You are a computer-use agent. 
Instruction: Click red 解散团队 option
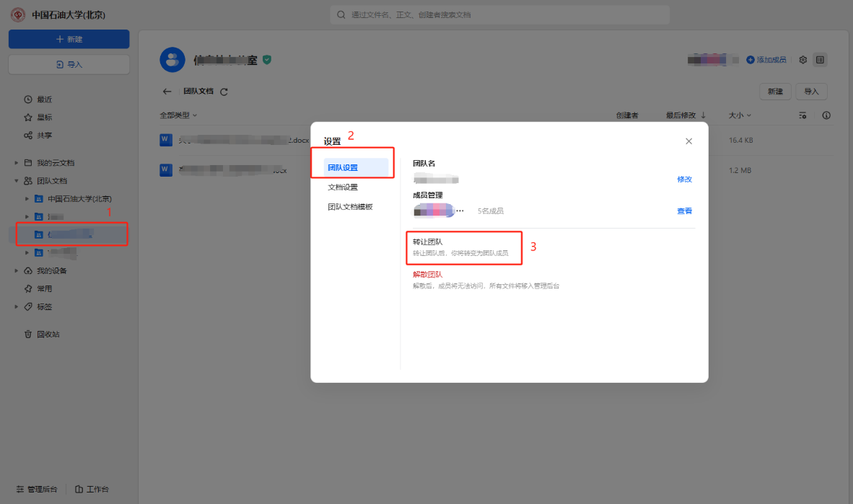(x=427, y=275)
